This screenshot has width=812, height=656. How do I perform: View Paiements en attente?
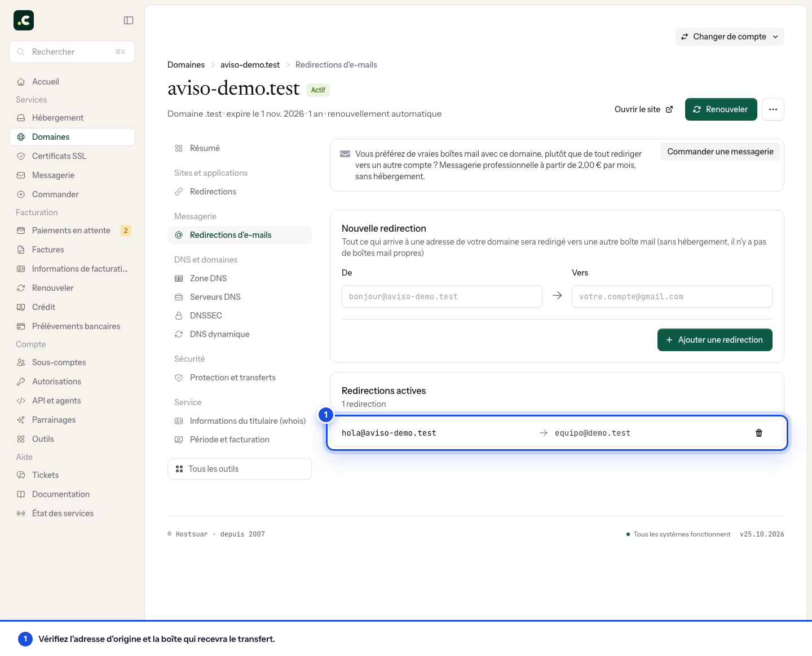tap(72, 231)
